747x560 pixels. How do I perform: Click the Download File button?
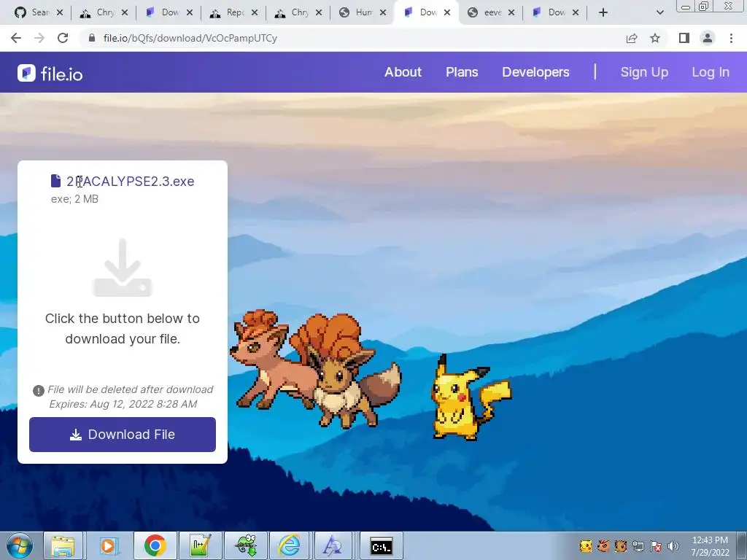coord(123,435)
